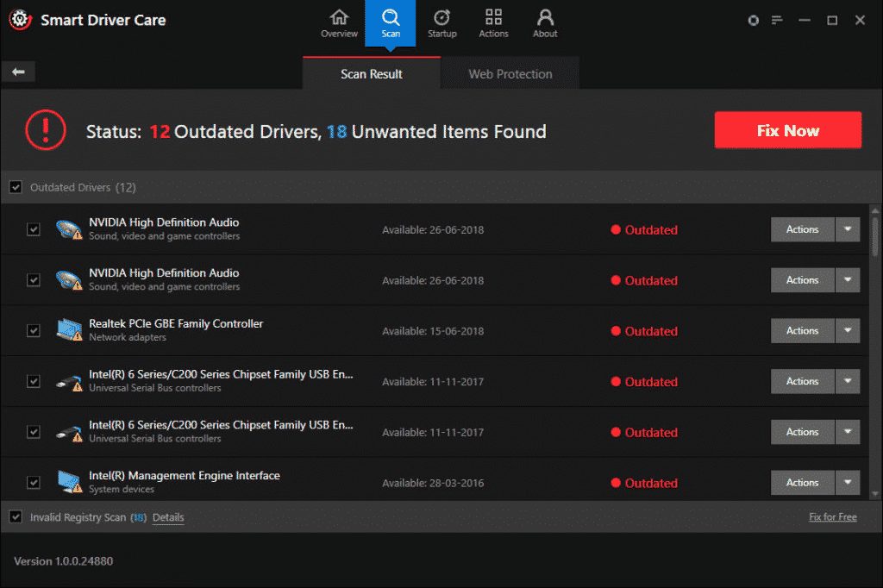Open the hamburger menu in title bar
883x588 pixels.
tap(777, 21)
